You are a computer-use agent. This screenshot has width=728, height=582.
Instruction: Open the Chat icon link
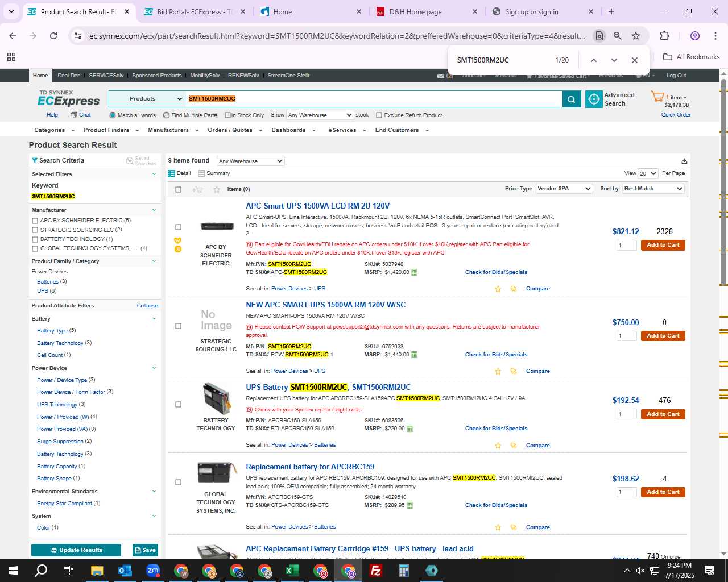pyautogui.click(x=73, y=115)
